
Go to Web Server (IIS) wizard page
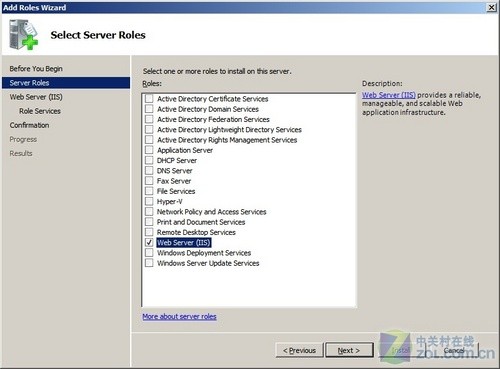(36, 97)
